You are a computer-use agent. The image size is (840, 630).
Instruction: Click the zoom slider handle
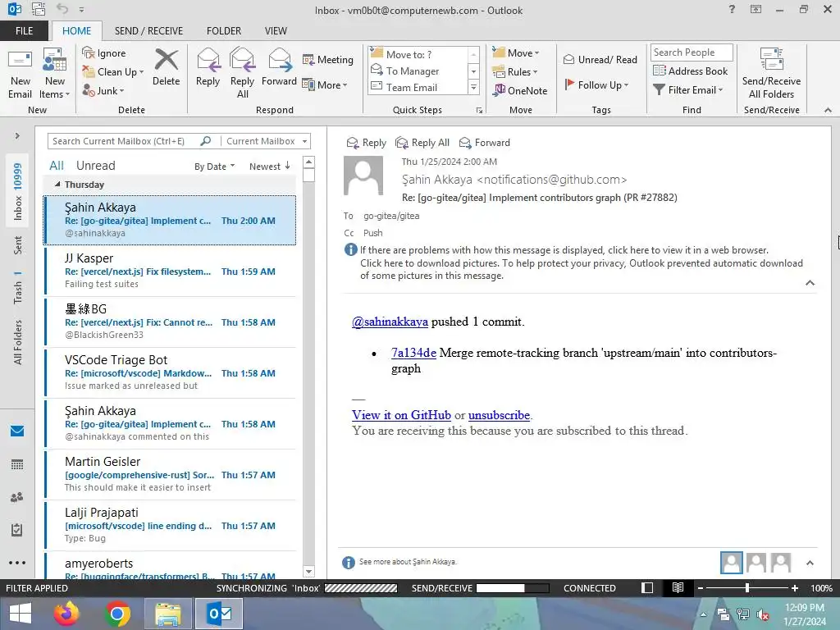click(x=746, y=588)
